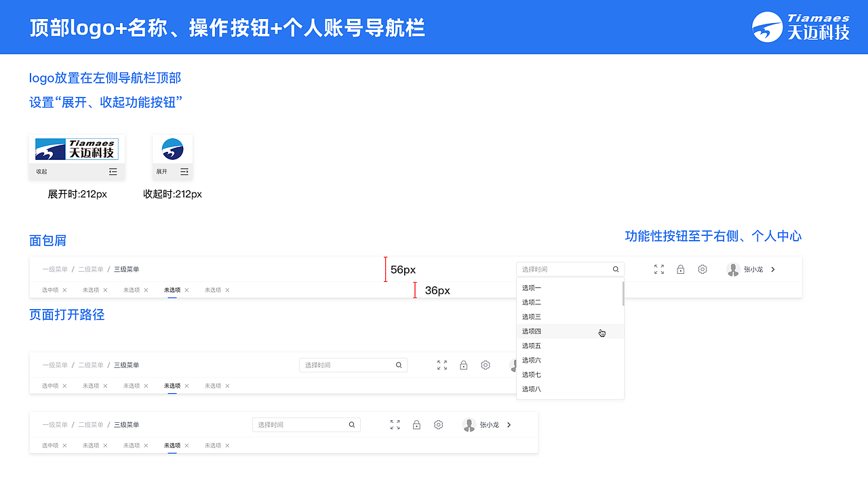Click 三级菜单 breadcrumb in the navbar overlapped by the dropdown
Image resolution: width=868 pixels, height=488 pixels.
tap(127, 365)
